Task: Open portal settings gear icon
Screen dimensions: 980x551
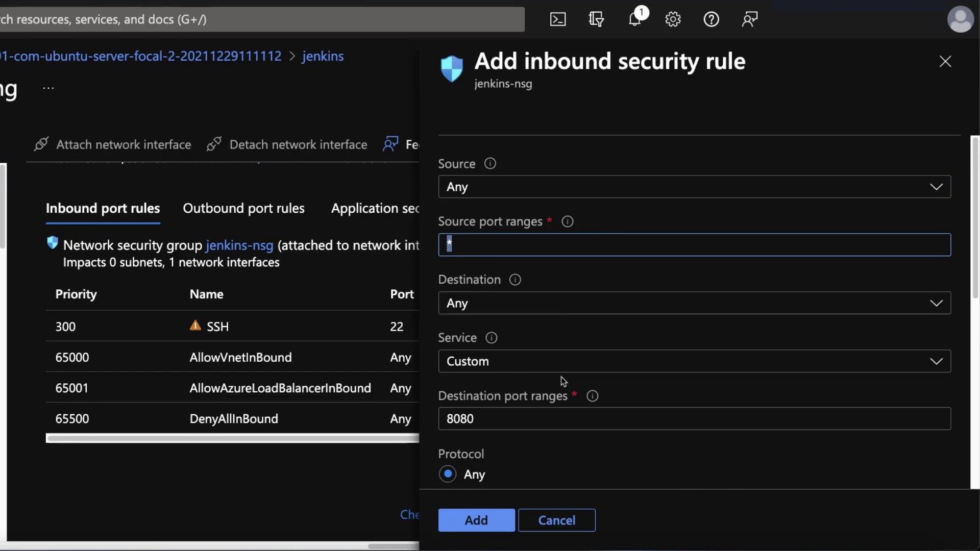Action: 673,19
